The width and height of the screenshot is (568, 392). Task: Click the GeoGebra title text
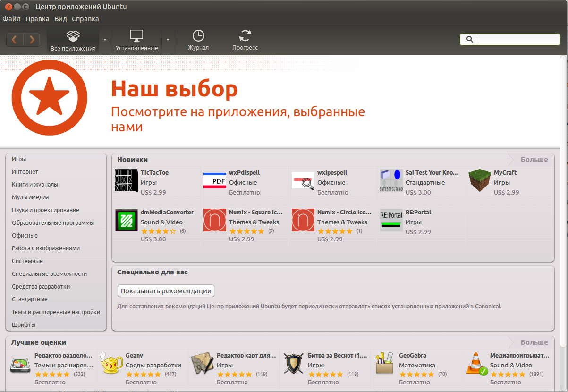pyautogui.click(x=413, y=356)
